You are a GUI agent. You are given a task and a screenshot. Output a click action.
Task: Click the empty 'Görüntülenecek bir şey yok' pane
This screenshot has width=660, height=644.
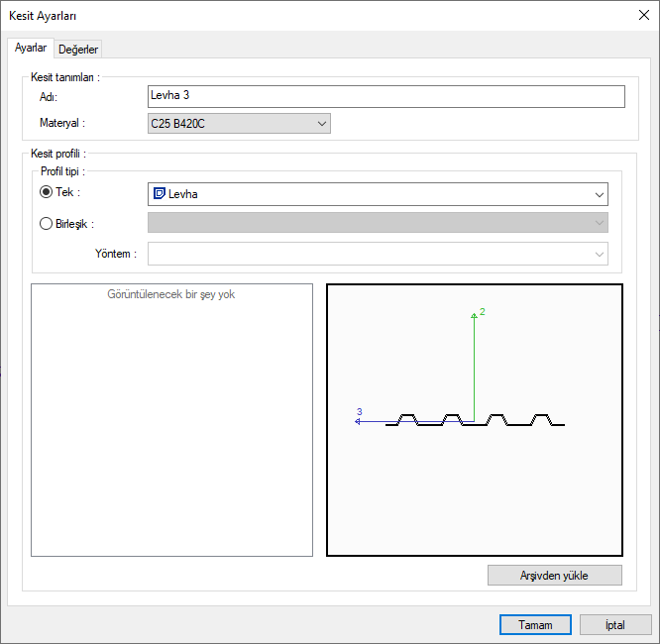pyautogui.click(x=171, y=426)
